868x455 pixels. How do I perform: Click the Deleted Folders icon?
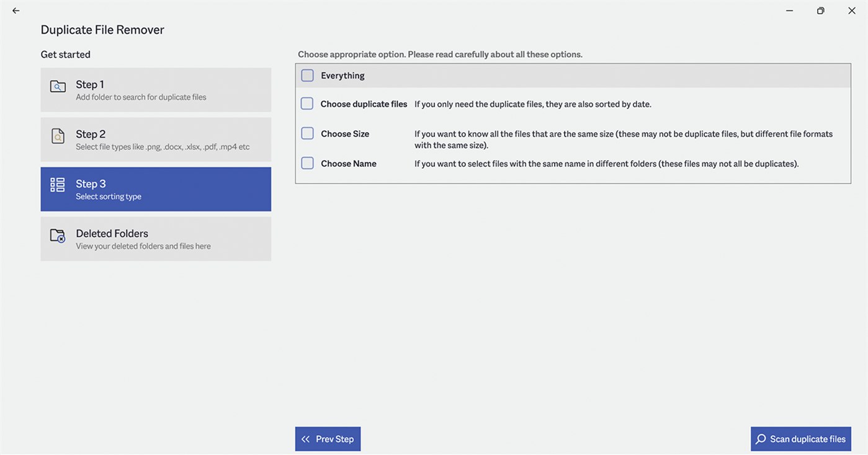[58, 236]
